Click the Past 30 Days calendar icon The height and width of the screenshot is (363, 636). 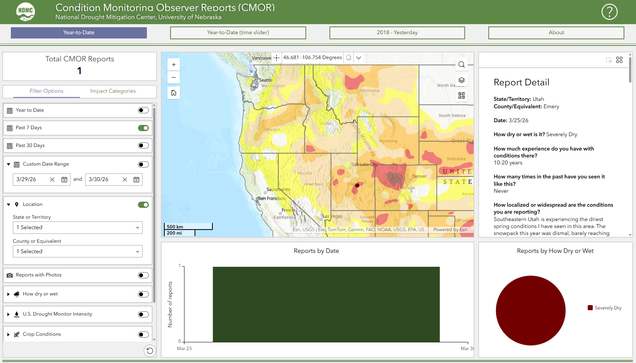pos(10,146)
